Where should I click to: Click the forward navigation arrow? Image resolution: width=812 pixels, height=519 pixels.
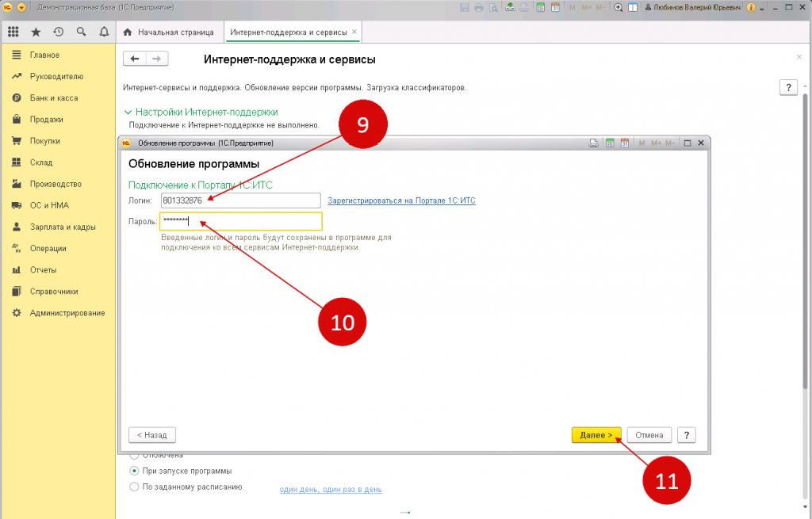157,59
